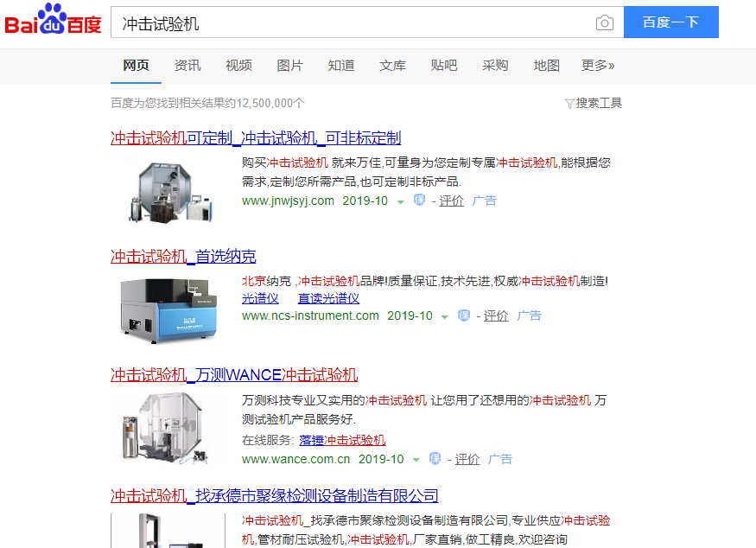Open result 找承德市聚缘检测设备制造有限公司
The height and width of the screenshot is (548, 756).
coord(275,495)
